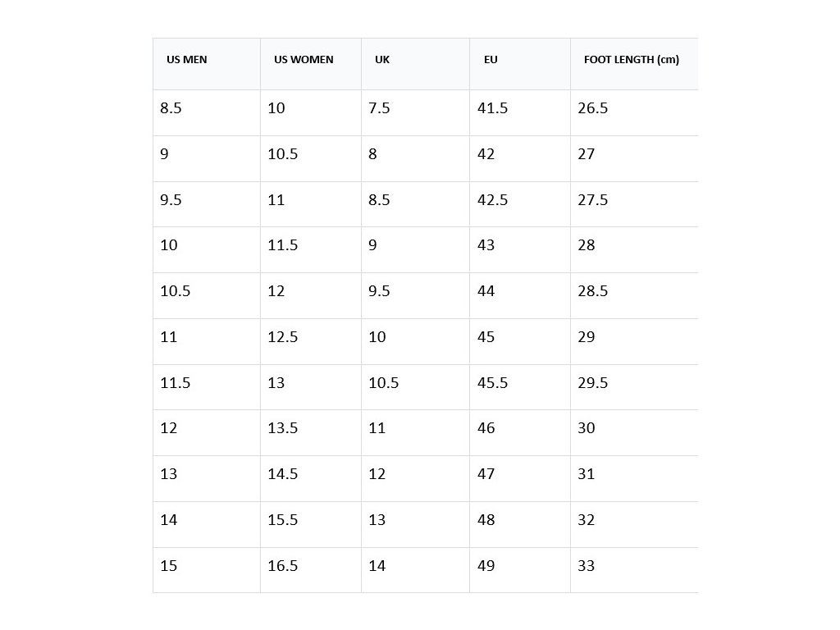Click foot length 29 cell
Image resolution: width=840 pixels, height=630 pixels.
click(587, 337)
